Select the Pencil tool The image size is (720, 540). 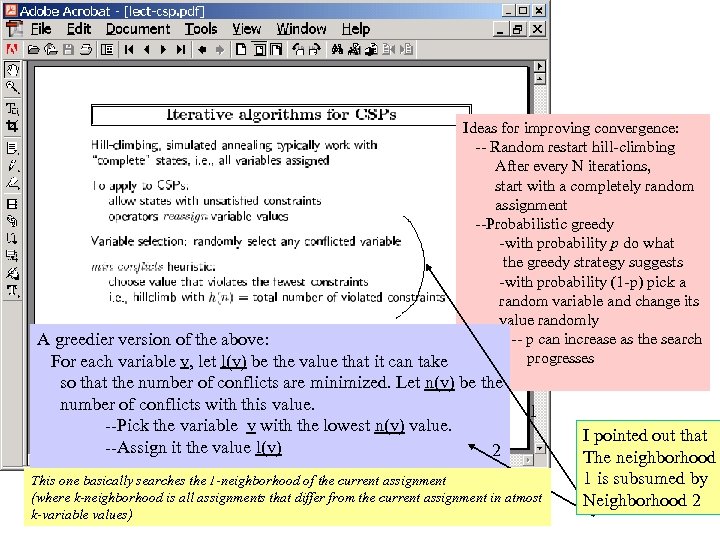tap(12, 165)
